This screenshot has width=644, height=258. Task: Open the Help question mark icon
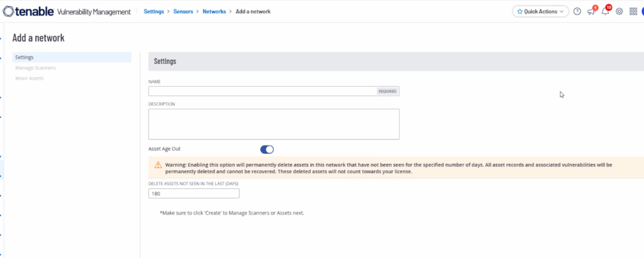[577, 11]
